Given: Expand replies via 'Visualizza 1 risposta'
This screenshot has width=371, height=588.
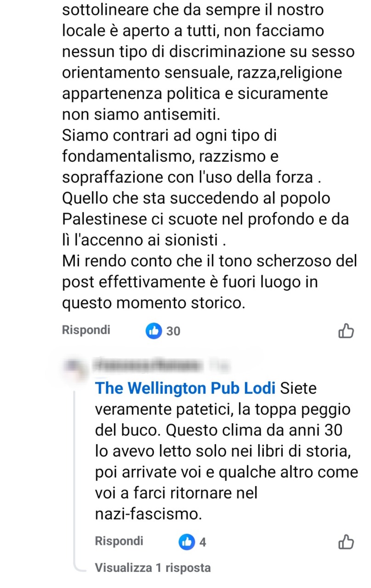Looking at the screenshot, I should click(153, 568).
